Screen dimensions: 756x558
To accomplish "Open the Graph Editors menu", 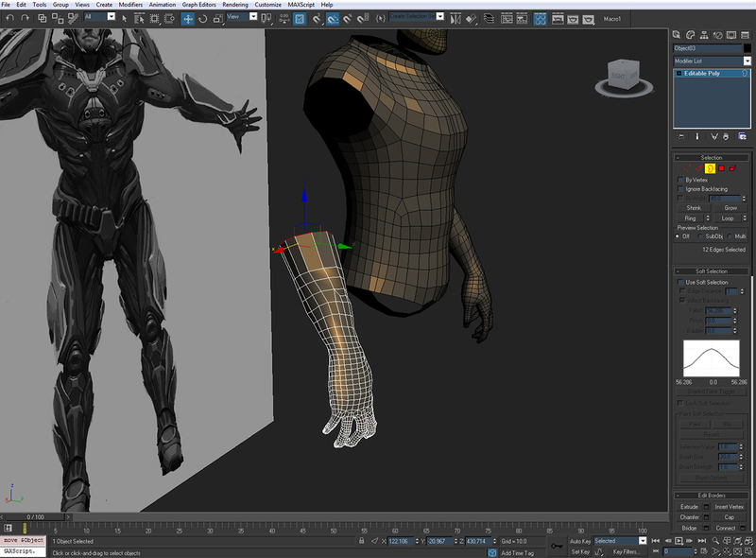I will click(x=199, y=5).
